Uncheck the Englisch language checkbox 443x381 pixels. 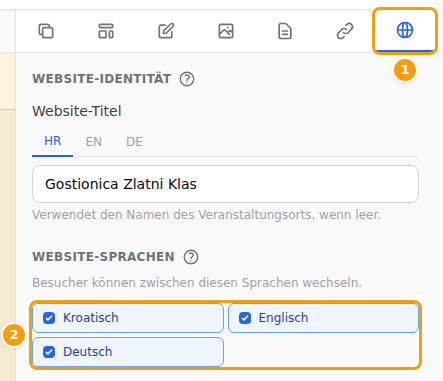(245, 318)
